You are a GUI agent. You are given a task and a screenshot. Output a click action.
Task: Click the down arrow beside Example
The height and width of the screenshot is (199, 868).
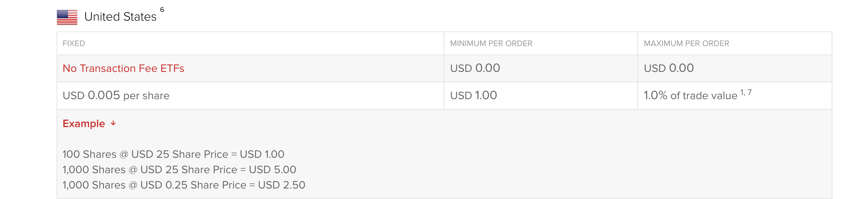pyautogui.click(x=113, y=123)
